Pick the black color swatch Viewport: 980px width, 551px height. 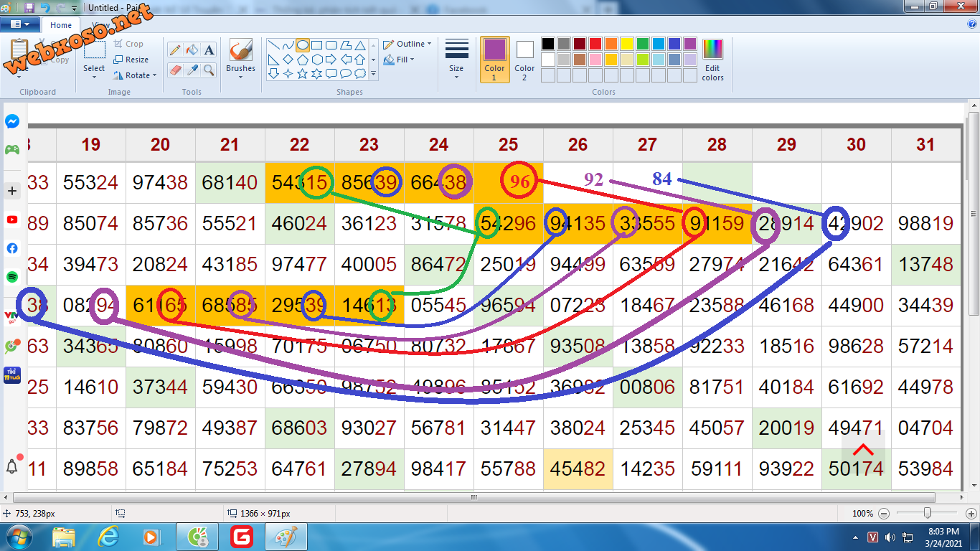pos(548,44)
